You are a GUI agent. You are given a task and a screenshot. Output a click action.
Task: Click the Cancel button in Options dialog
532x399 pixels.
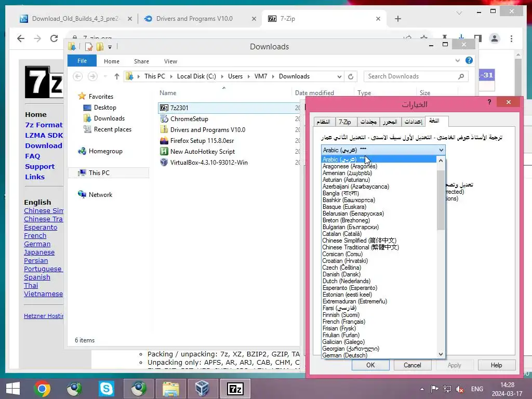point(412,365)
